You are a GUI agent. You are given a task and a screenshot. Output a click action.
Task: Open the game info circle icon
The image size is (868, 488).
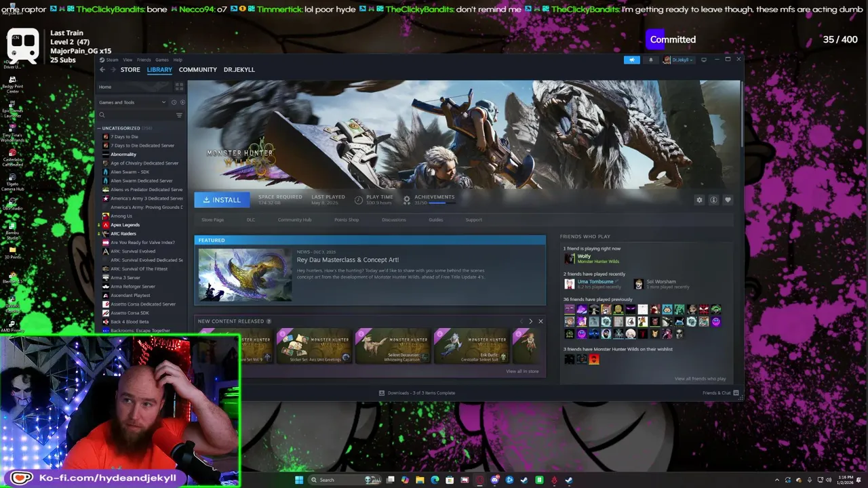(x=713, y=200)
